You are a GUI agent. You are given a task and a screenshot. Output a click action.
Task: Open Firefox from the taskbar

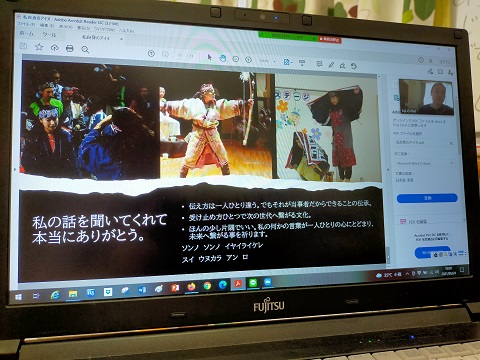point(191,287)
